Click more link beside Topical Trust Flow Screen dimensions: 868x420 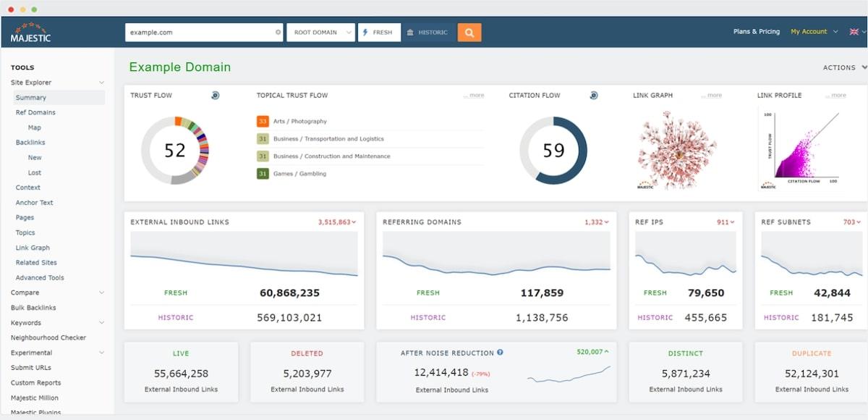pyautogui.click(x=475, y=96)
